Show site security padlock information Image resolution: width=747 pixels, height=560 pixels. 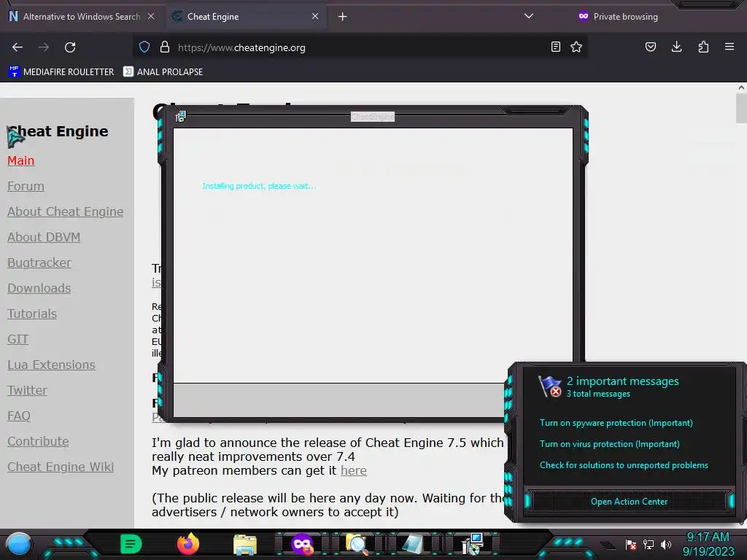pos(165,47)
